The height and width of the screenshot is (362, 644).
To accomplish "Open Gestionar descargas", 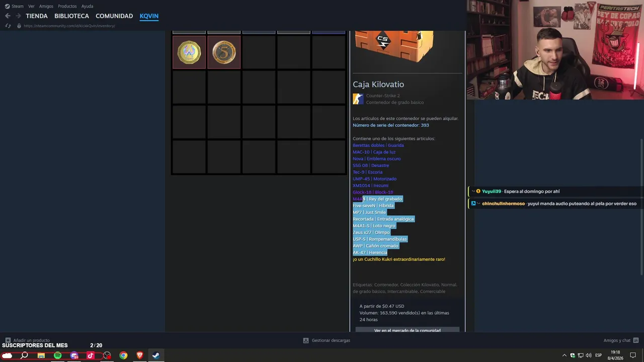I will (331, 340).
